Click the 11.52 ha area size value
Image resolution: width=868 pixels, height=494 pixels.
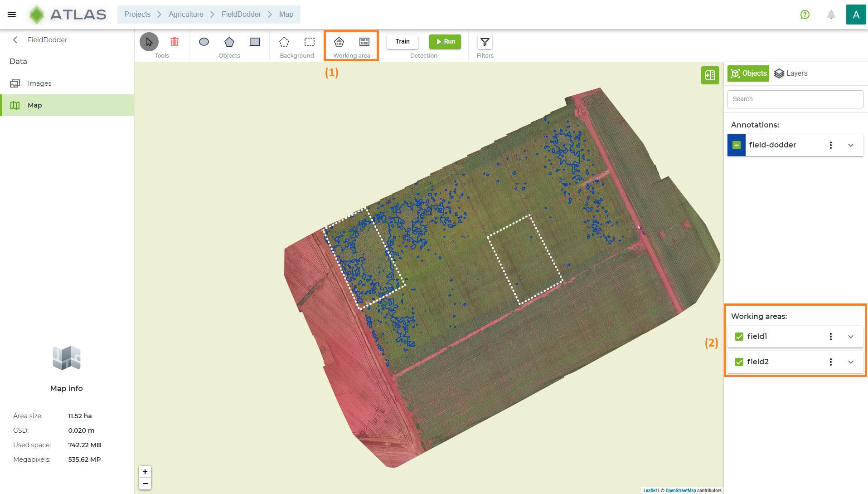pyautogui.click(x=80, y=416)
